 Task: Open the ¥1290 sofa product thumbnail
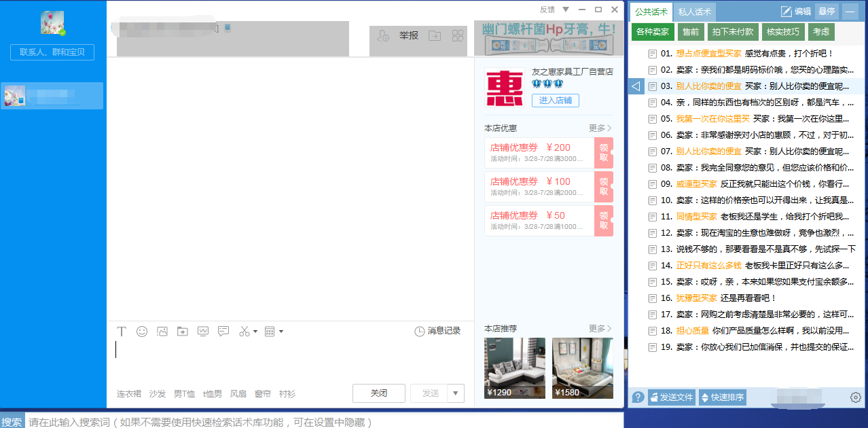(515, 368)
